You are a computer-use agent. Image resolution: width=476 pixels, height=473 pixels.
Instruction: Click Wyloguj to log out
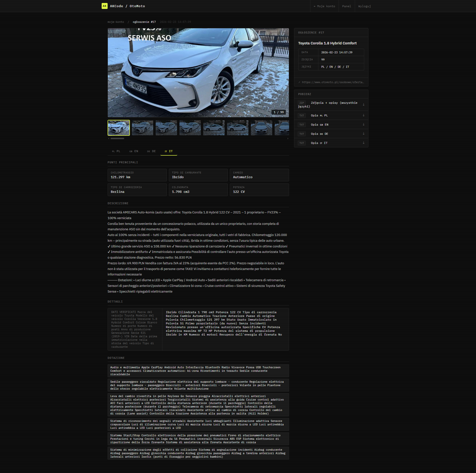364,6
